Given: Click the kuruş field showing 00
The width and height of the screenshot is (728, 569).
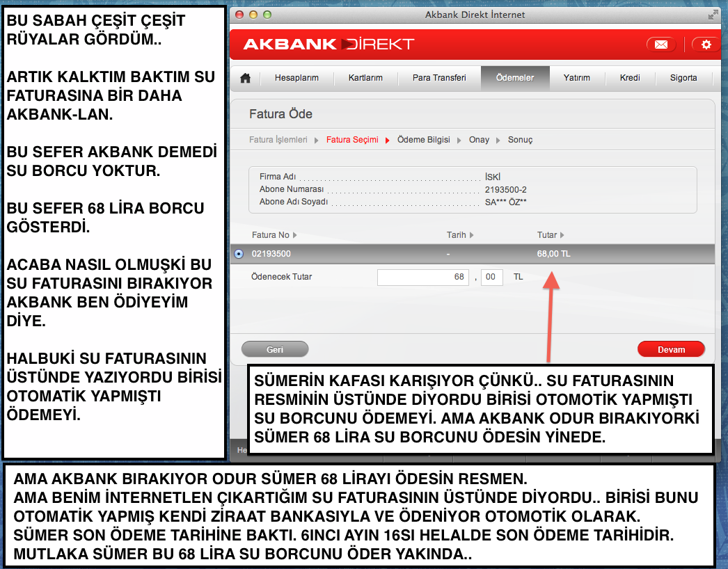Looking at the screenshot, I should coord(491,277).
